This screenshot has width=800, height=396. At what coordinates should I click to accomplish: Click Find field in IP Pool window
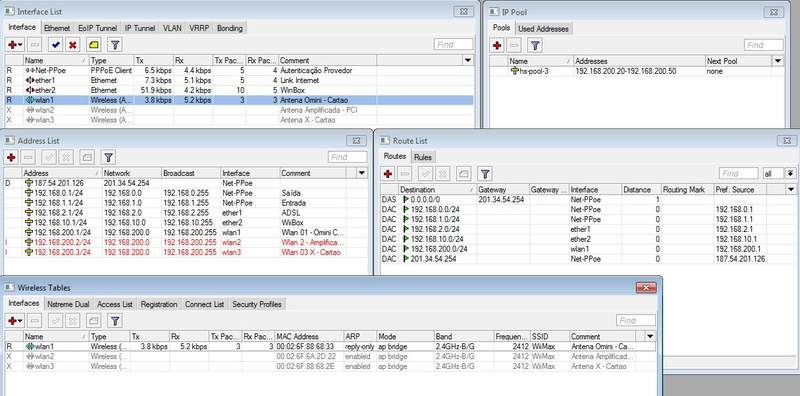coord(763,45)
